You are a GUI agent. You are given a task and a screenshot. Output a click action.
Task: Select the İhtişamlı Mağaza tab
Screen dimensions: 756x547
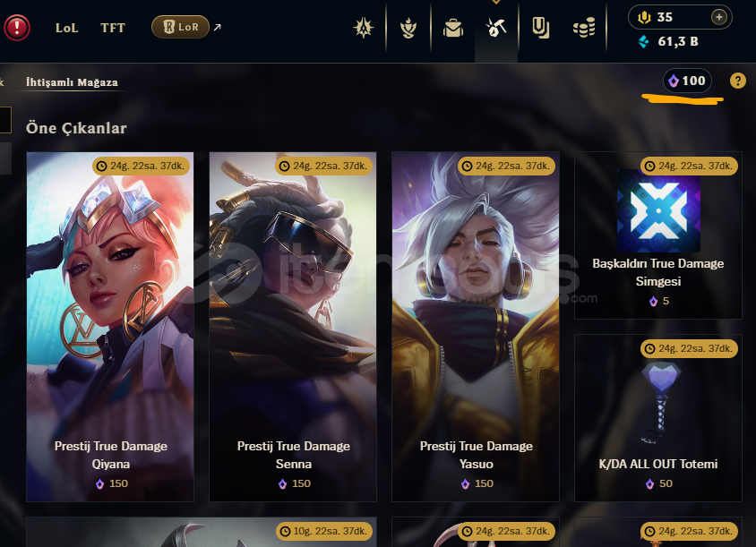tap(72, 82)
